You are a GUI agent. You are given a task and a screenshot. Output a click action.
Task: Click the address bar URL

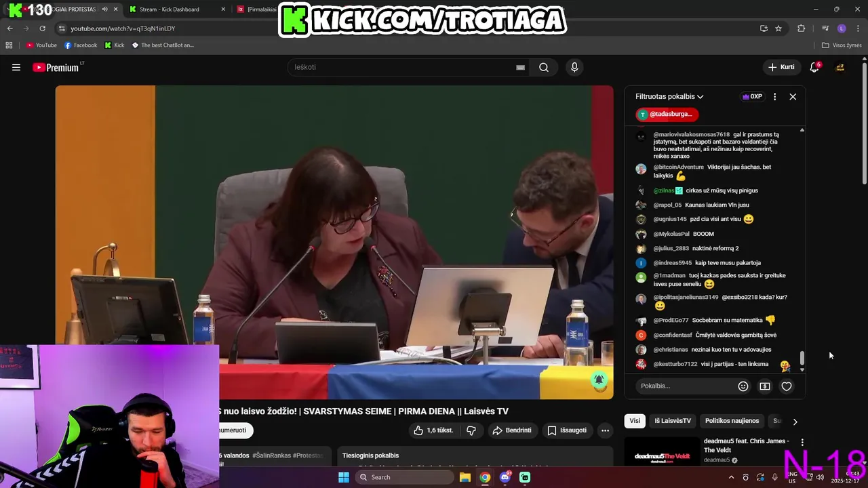pos(123,28)
